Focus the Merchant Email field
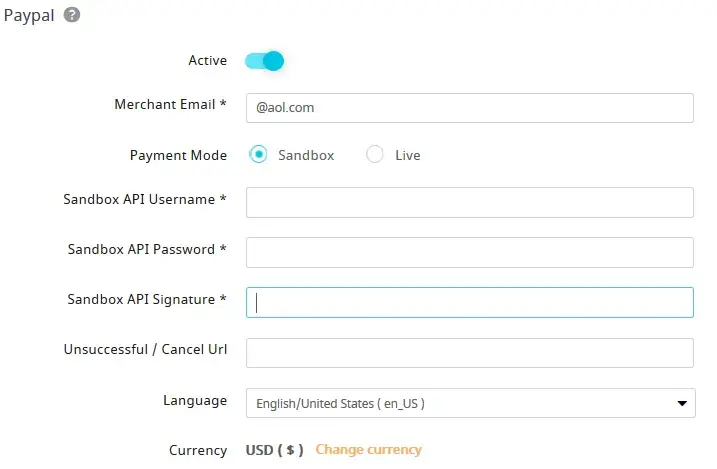Image resolution: width=717 pixels, height=469 pixels. point(469,108)
